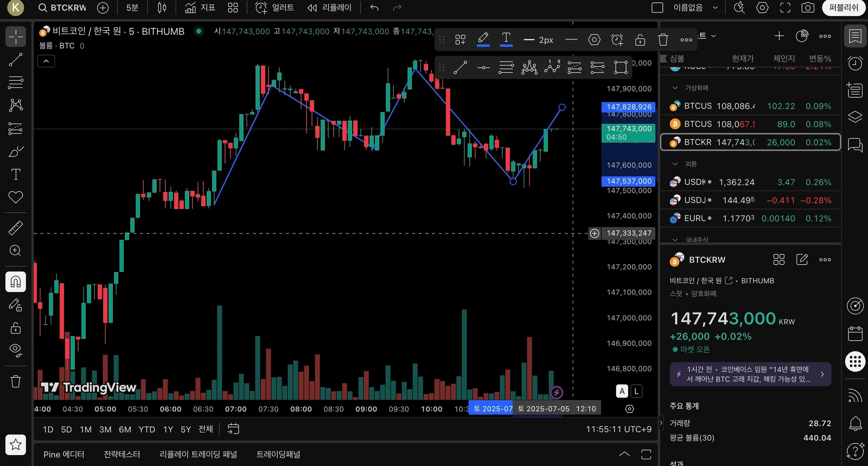
Task: Delete selected drawing from floating toolbar
Action: tap(663, 40)
